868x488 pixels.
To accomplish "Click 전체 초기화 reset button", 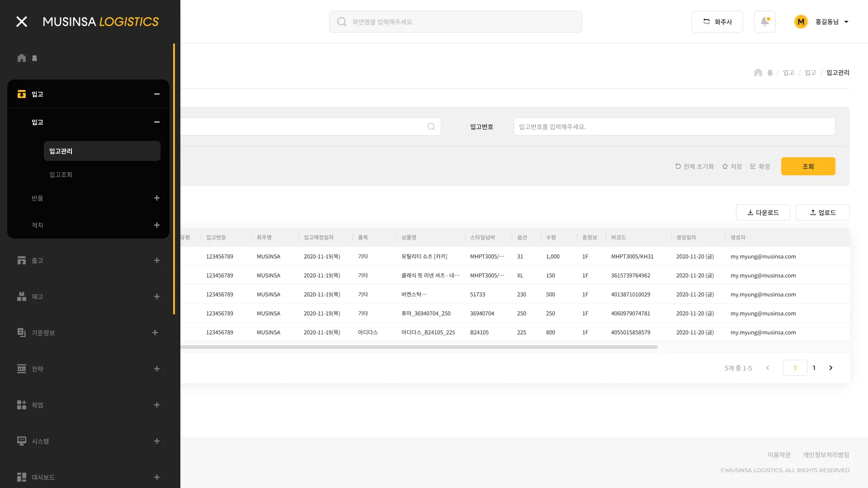I will pyautogui.click(x=694, y=166).
